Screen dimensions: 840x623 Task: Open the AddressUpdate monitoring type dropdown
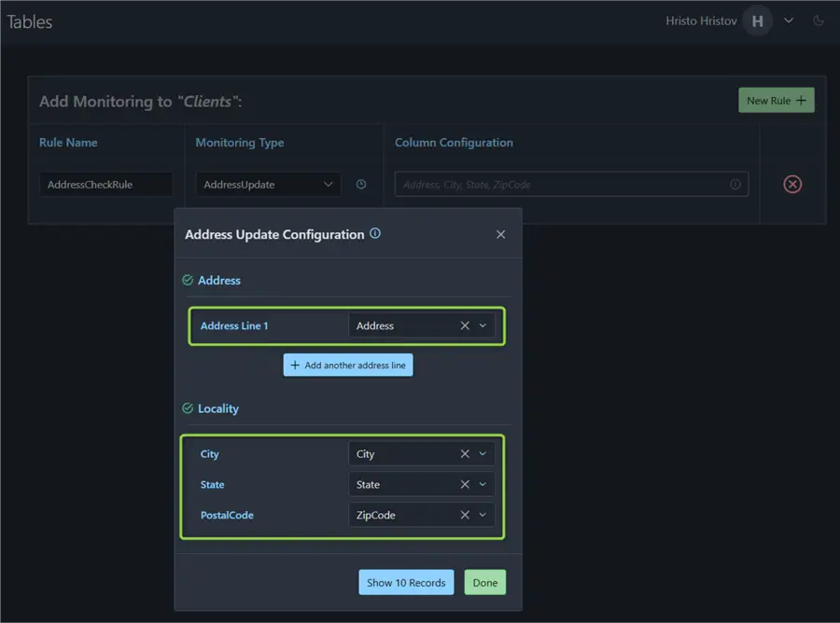[x=268, y=185]
